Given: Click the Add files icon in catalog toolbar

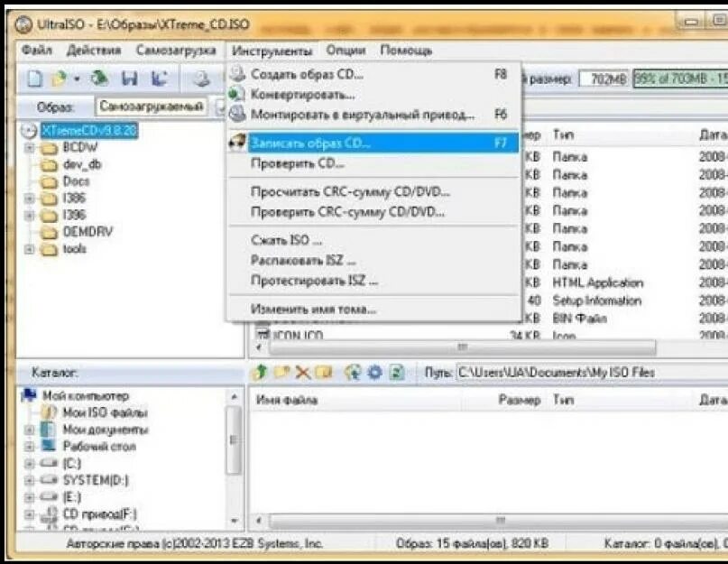Looking at the screenshot, I should pyautogui.click(x=353, y=372).
